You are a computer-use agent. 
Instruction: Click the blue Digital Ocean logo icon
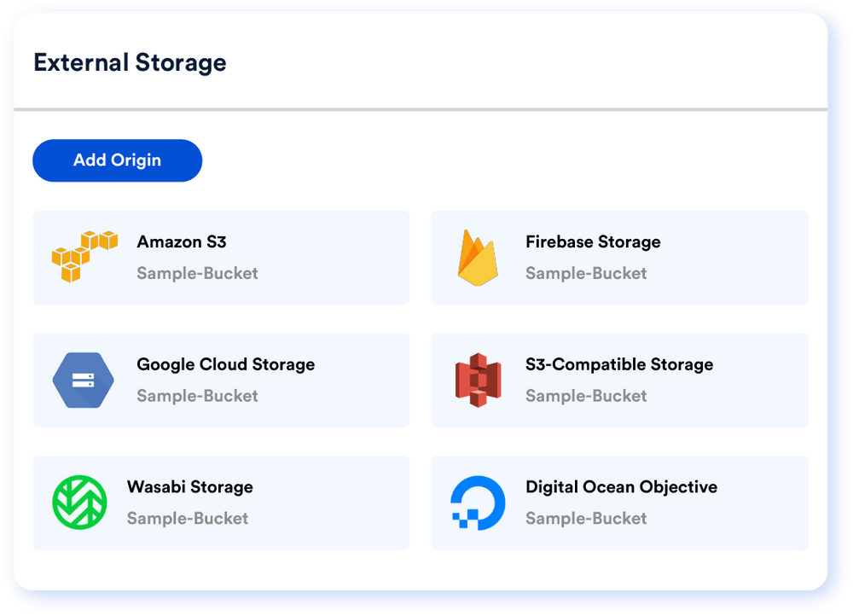[x=478, y=503]
